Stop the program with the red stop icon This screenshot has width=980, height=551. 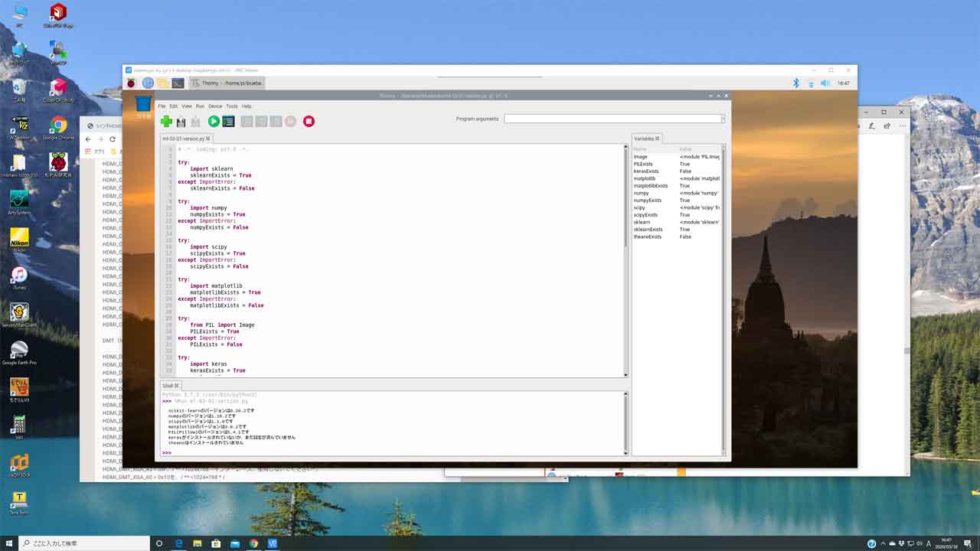(x=309, y=121)
